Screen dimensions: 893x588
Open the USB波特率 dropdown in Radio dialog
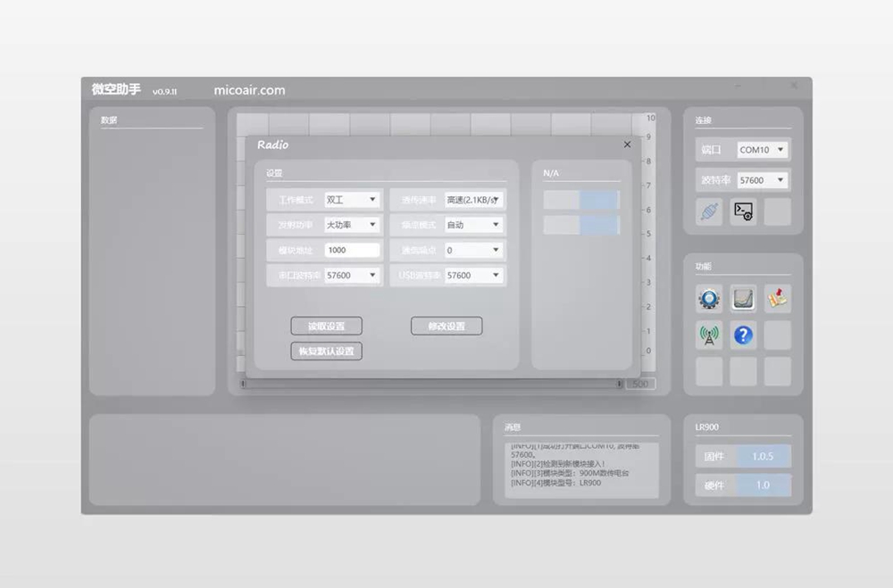coord(474,276)
